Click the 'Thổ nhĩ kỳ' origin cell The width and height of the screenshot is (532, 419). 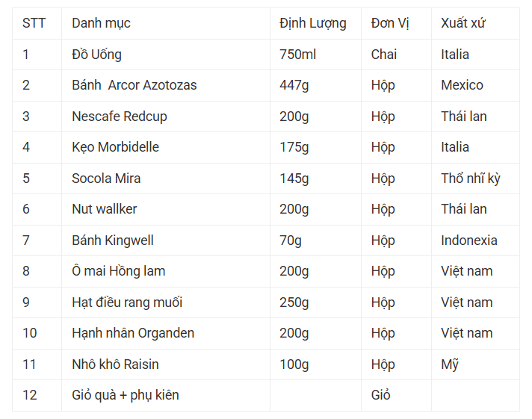[x=471, y=179]
